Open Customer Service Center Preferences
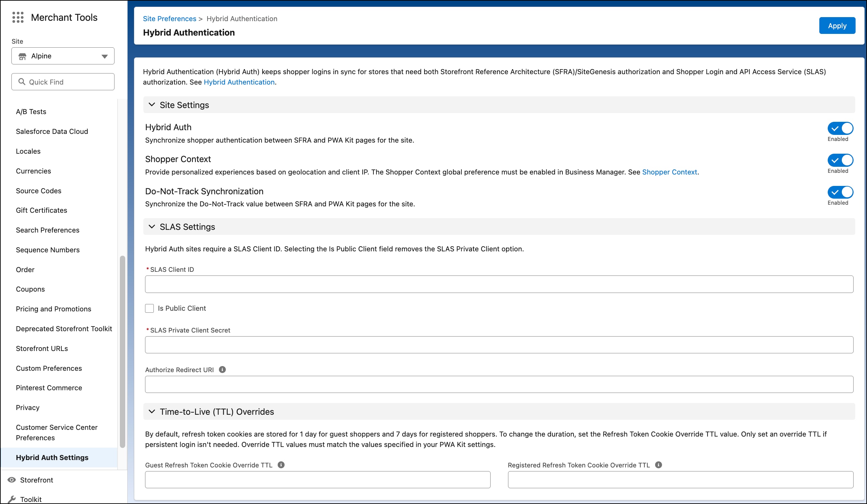This screenshot has height=504, width=867. (57, 433)
